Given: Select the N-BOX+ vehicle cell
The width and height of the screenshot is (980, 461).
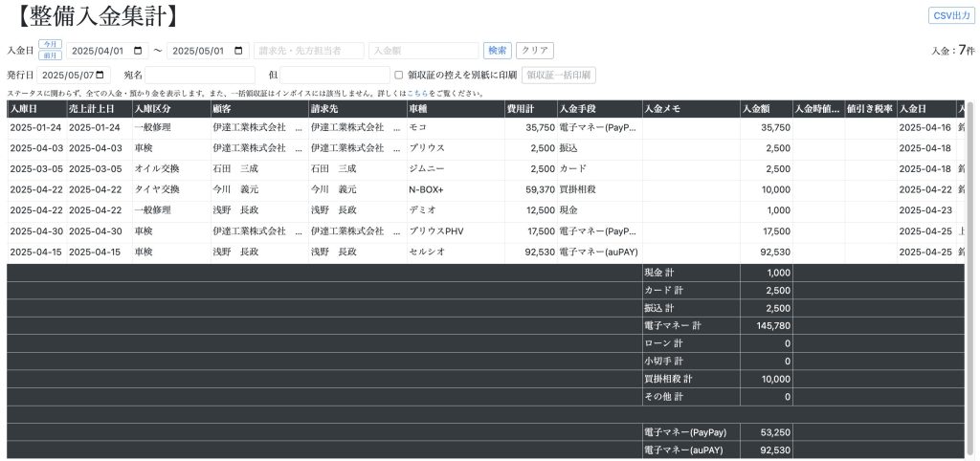Looking at the screenshot, I should pyautogui.click(x=456, y=189).
